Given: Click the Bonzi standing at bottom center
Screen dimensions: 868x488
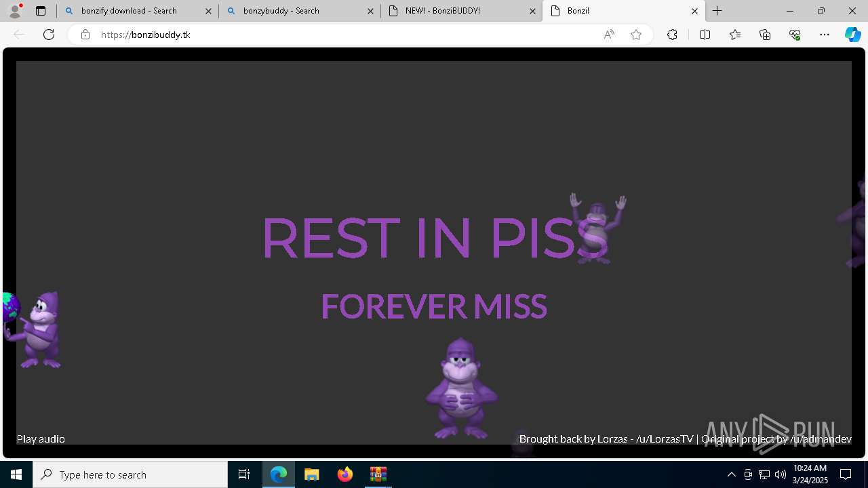Looking at the screenshot, I should tap(461, 388).
